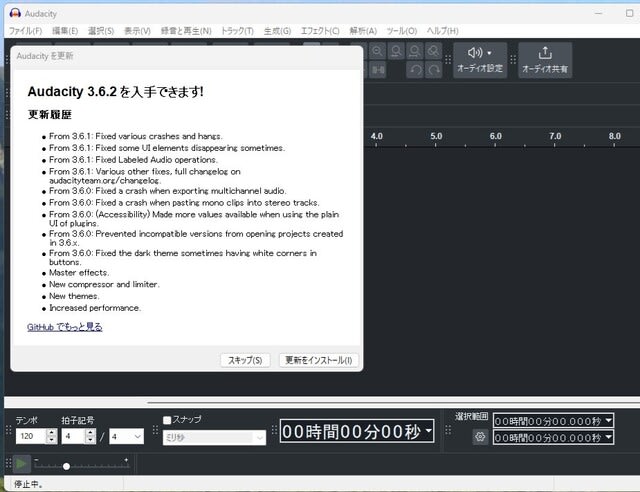Click the 拍子記号 numerator field showing 4
The width and height of the screenshot is (640, 492).
(x=73, y=436)
